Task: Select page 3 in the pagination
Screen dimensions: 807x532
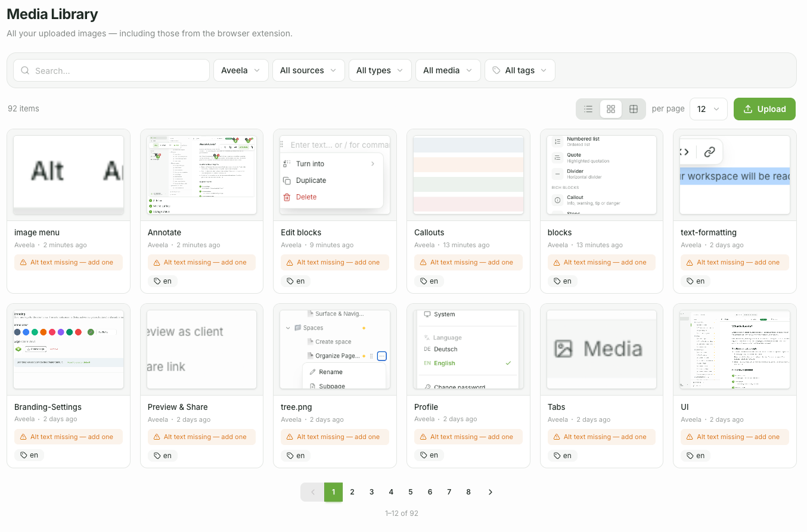Action: pos(372,492)
